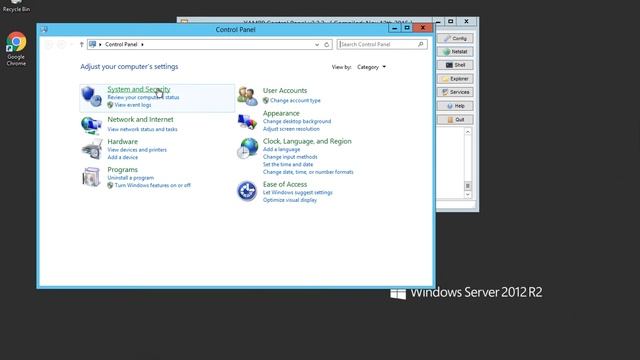Open the Ease of Access icon
Image resolution: width=640 pixels, height=360 pixels.
pos(247,191)
